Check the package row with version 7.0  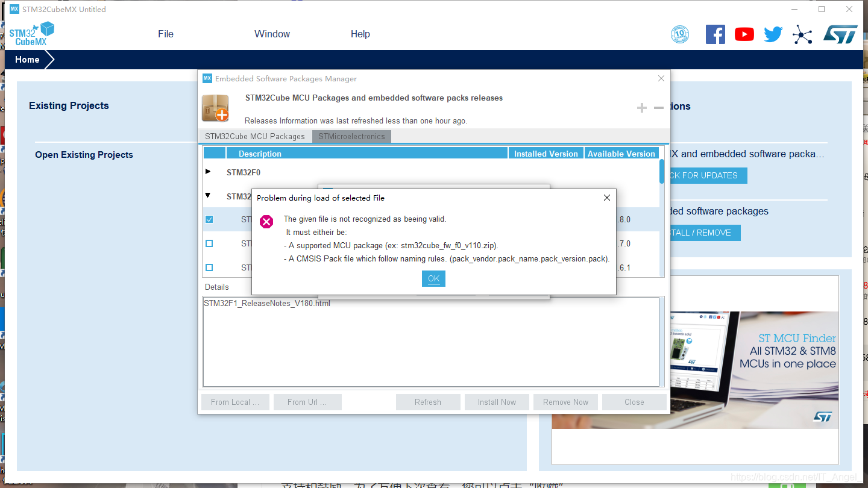tap(209, 243)
